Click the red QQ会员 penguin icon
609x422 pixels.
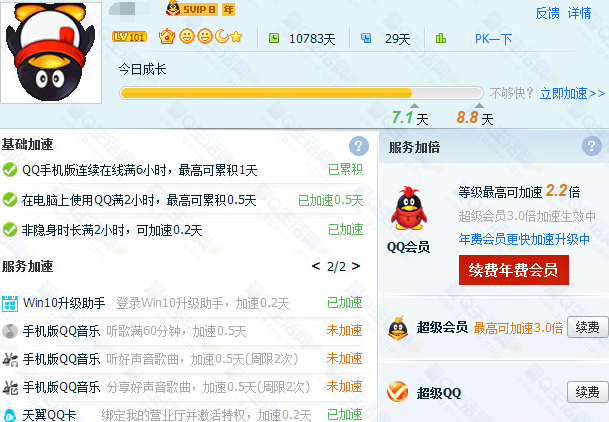tap(409, 210)
